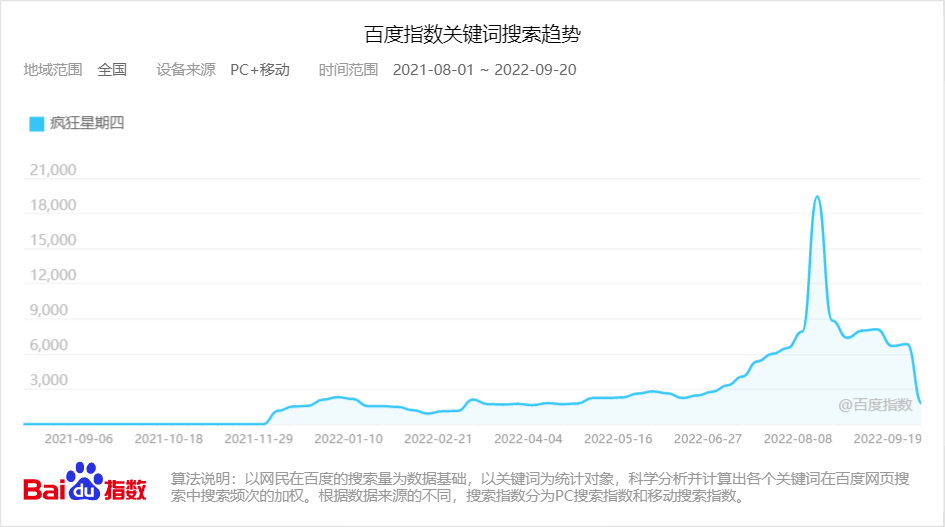The image size is (945, 527).
Task: Click the 2022-02-21 x-axis date
Action: [438, 439]
